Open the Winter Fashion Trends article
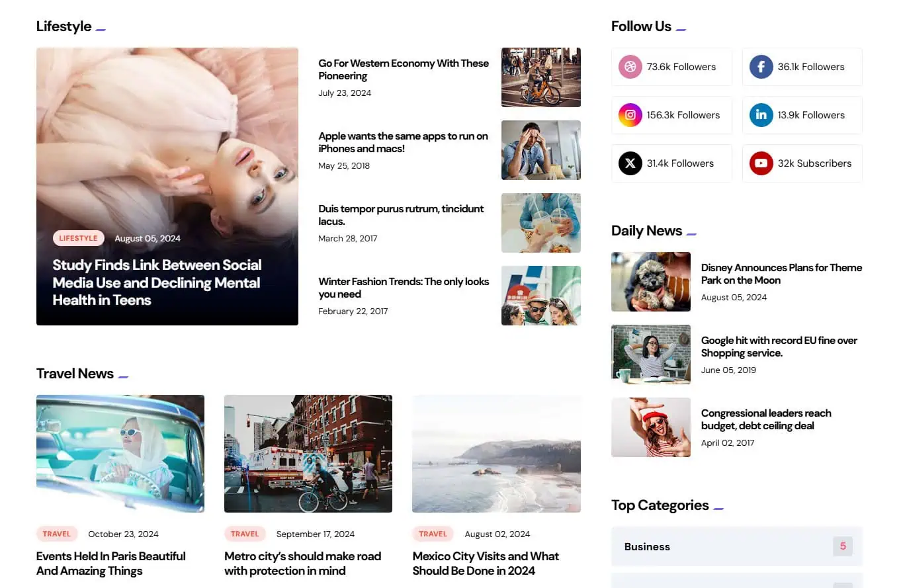 (x=404, y=288)
